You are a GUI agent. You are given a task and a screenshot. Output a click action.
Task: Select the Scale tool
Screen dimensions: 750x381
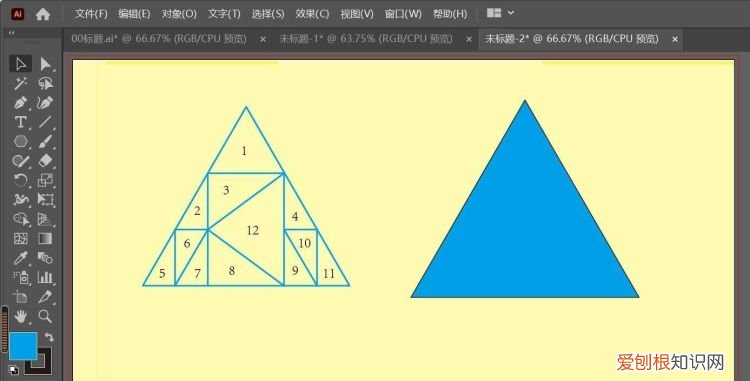(x=45, y=180)
